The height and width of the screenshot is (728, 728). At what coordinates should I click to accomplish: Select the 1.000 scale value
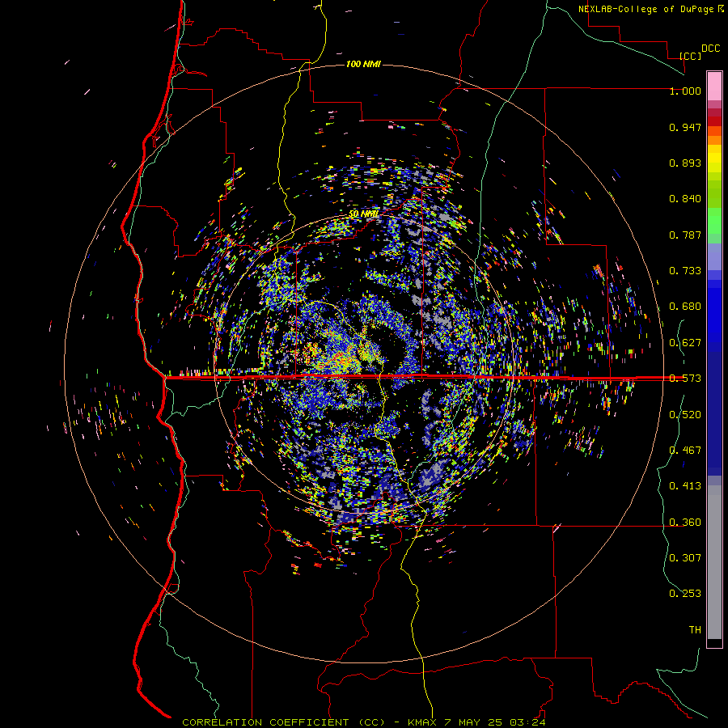point(685,91)
